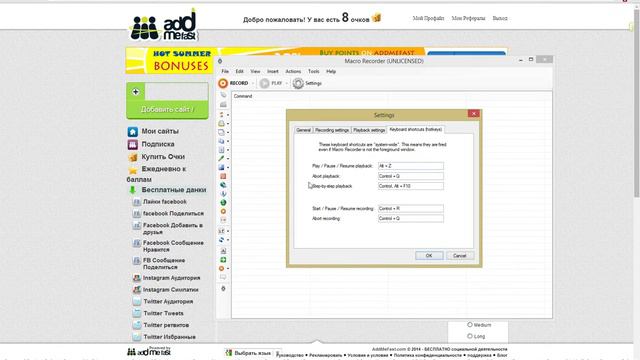The width and height of the screenshot is (640, 360).
Task: Click the green globe icon in Macro Recorder sidebar
Action: (x=223, y=202)
